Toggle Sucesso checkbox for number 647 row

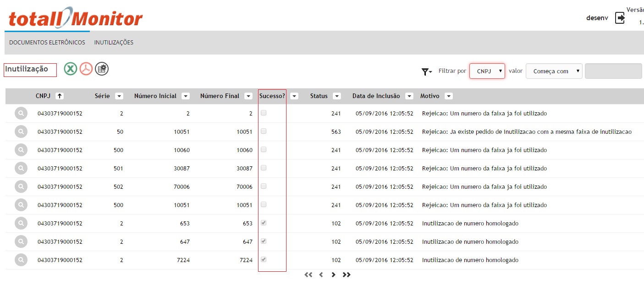[264, 241]
